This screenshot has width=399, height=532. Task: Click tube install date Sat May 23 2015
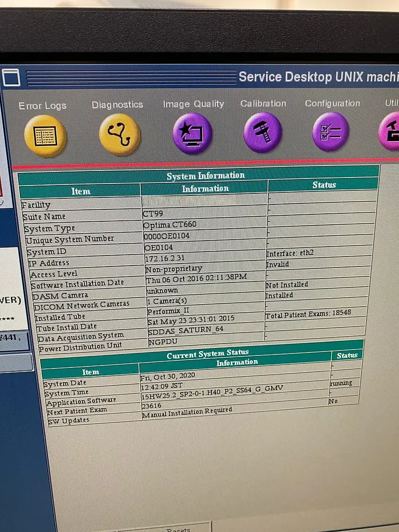(191, 320)
